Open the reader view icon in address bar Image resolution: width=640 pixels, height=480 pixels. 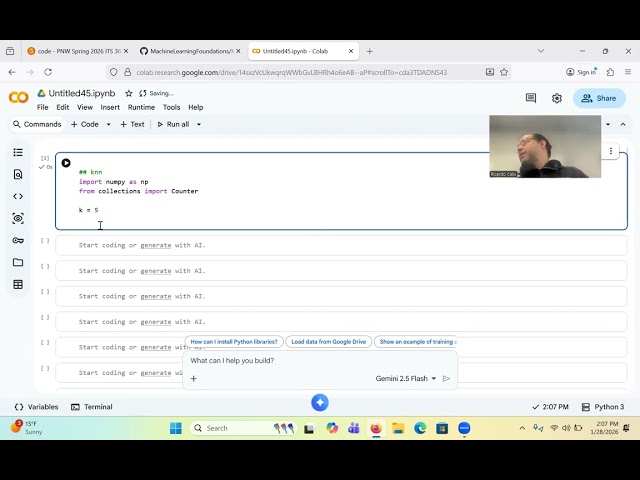489,72
